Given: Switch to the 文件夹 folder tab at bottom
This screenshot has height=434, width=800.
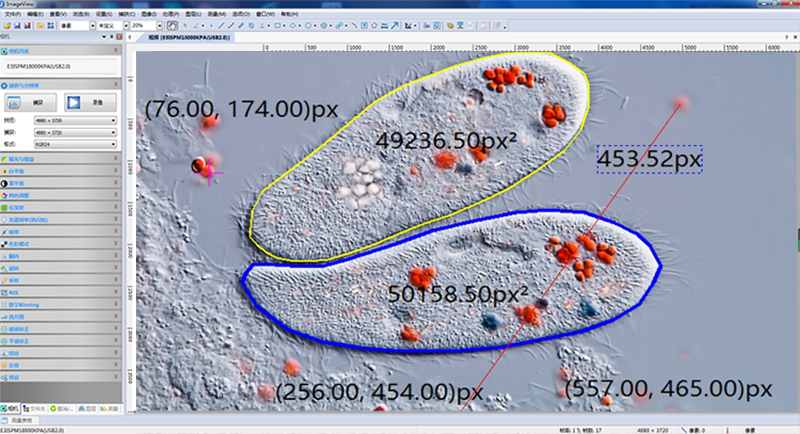Looking at the screenshot, I should (37, 409).
